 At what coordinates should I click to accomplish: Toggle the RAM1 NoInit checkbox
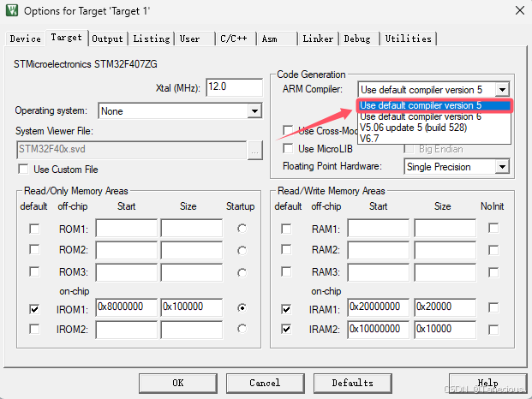tap(493, 228)
